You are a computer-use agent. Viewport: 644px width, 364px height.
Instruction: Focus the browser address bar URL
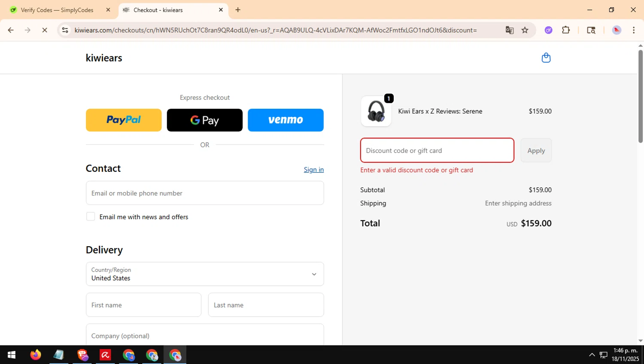pos(276,30)
